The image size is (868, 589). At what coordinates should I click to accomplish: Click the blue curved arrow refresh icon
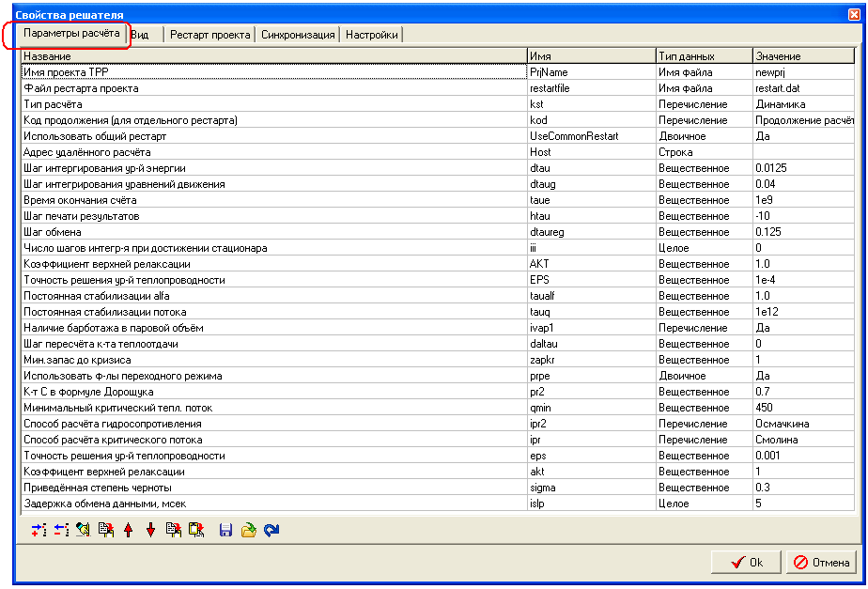(x=271, y=531)
